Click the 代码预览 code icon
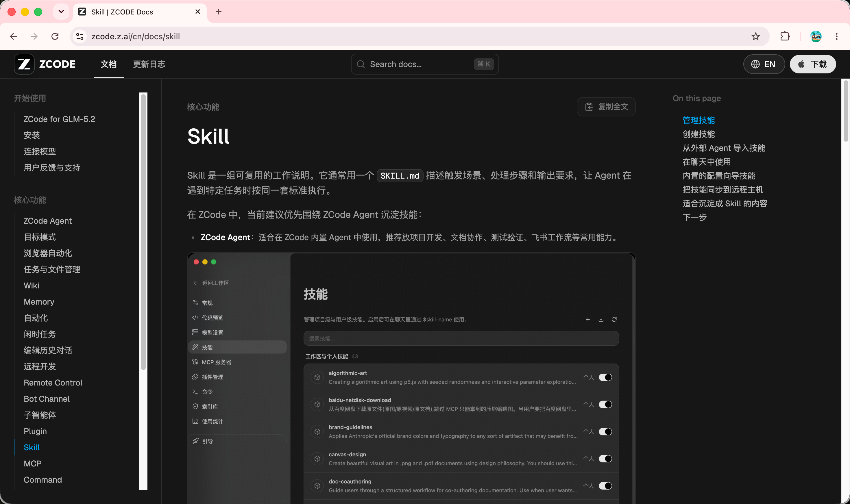850x504 pixels. pos(195,318)
